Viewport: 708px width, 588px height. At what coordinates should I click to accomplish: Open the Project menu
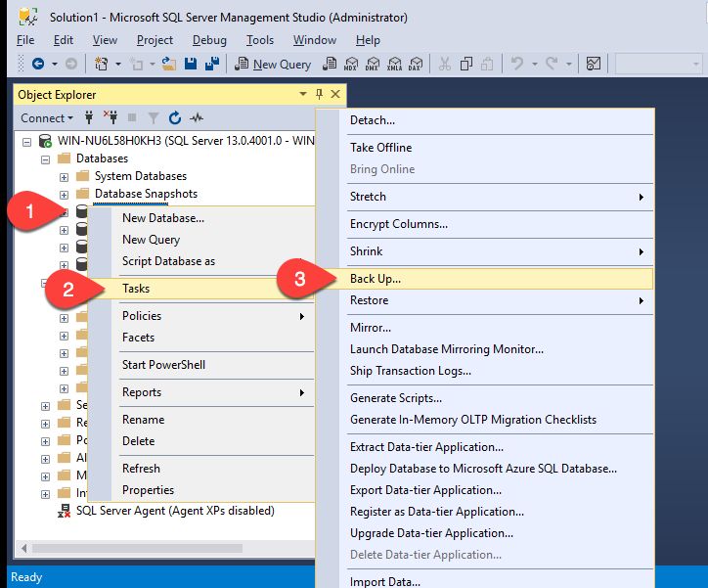pos(155,40)
